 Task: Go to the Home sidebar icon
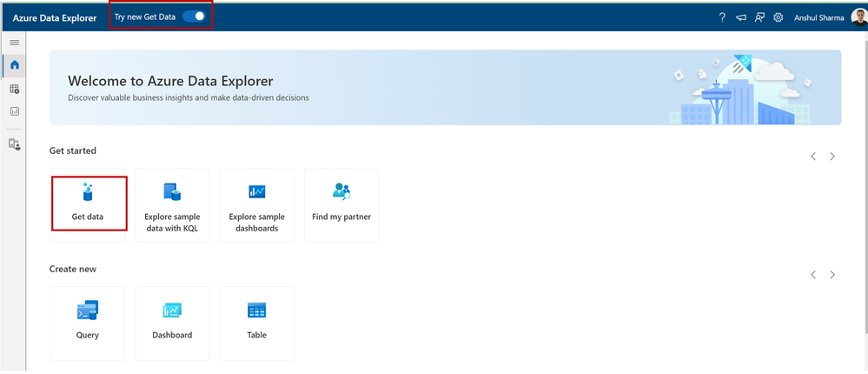pyautogui.click(x=15, y=65)
